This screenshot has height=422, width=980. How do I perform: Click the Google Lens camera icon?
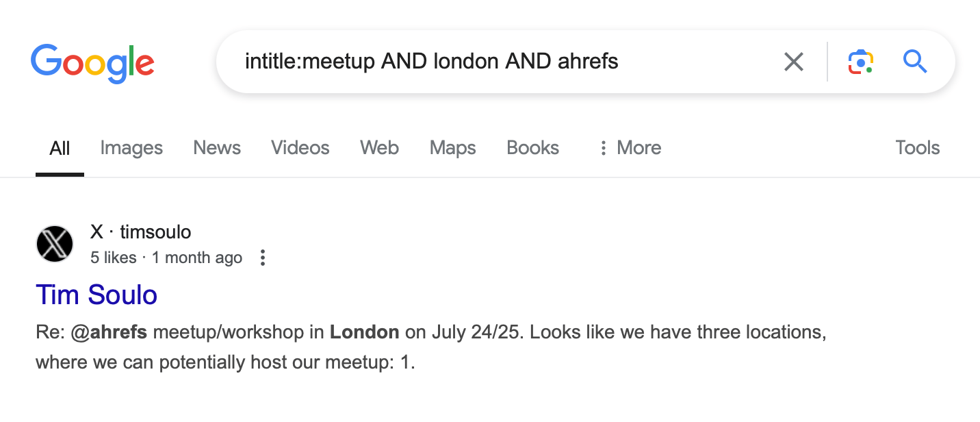(860, 61)
